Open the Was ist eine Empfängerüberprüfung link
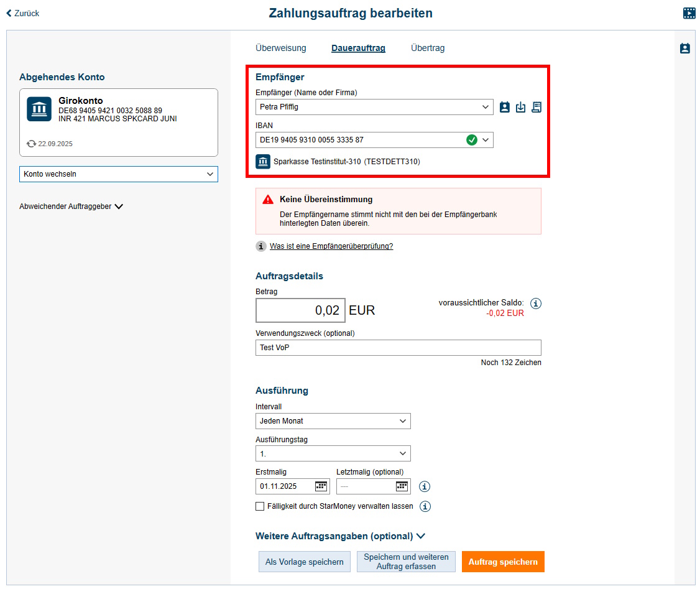This screenshot has width=700, height=589. tap(331, 246)
